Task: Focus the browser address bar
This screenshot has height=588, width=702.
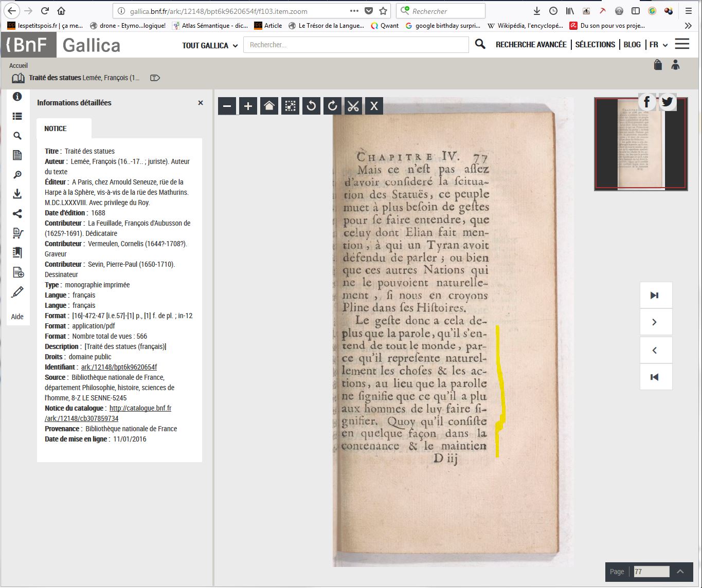Action: click(x=237, y=11)
